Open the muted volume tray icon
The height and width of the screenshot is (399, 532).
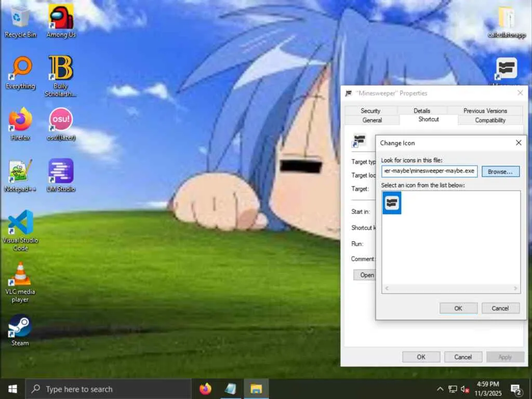click(x=465, y=389)
